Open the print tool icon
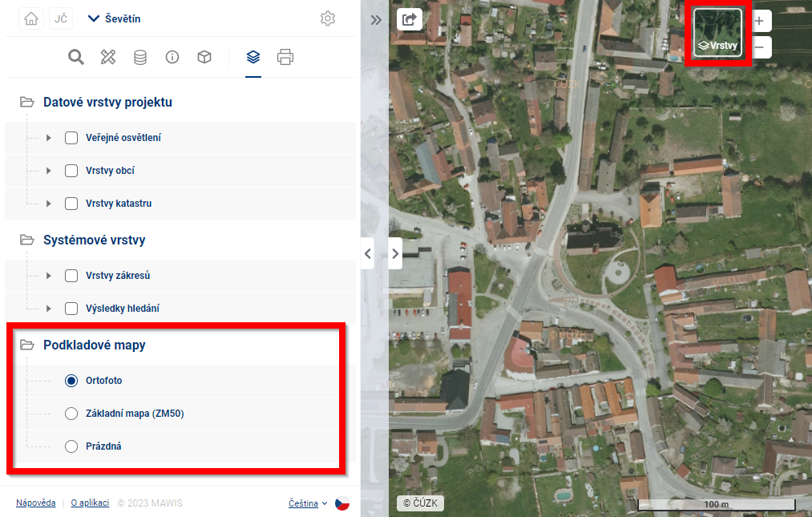The image size is (812, 517). 285,57
